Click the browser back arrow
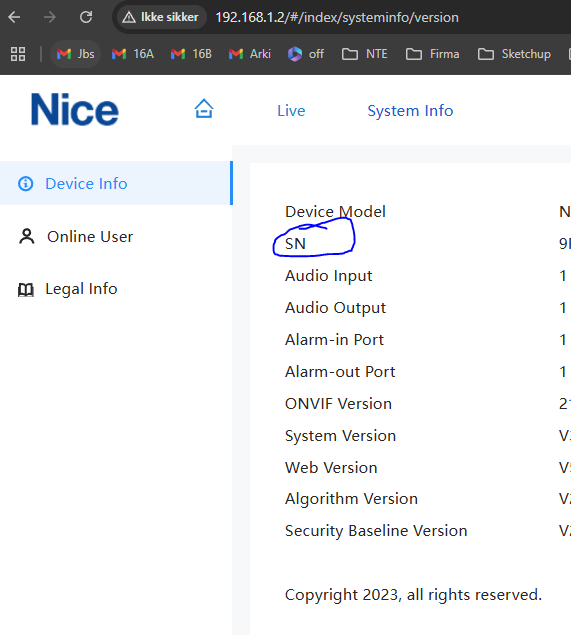This screenshot has height=635, width=571. [x=15, y=17]
